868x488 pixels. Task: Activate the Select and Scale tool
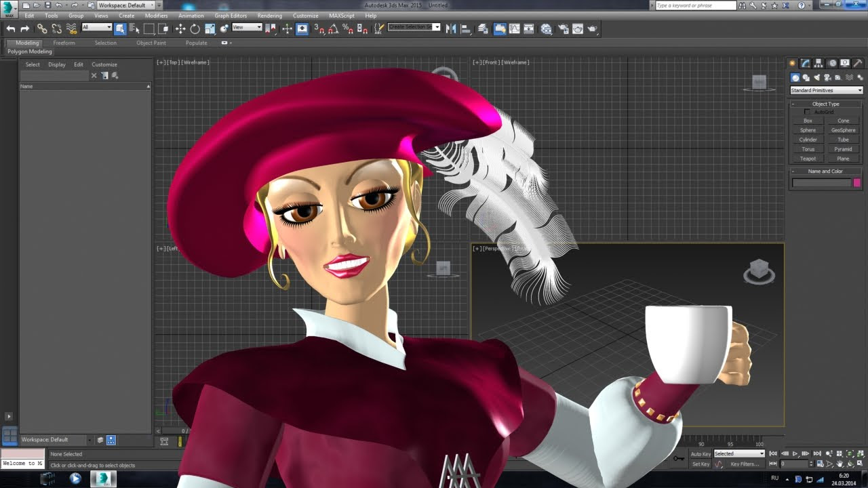[x=210, y=28]
